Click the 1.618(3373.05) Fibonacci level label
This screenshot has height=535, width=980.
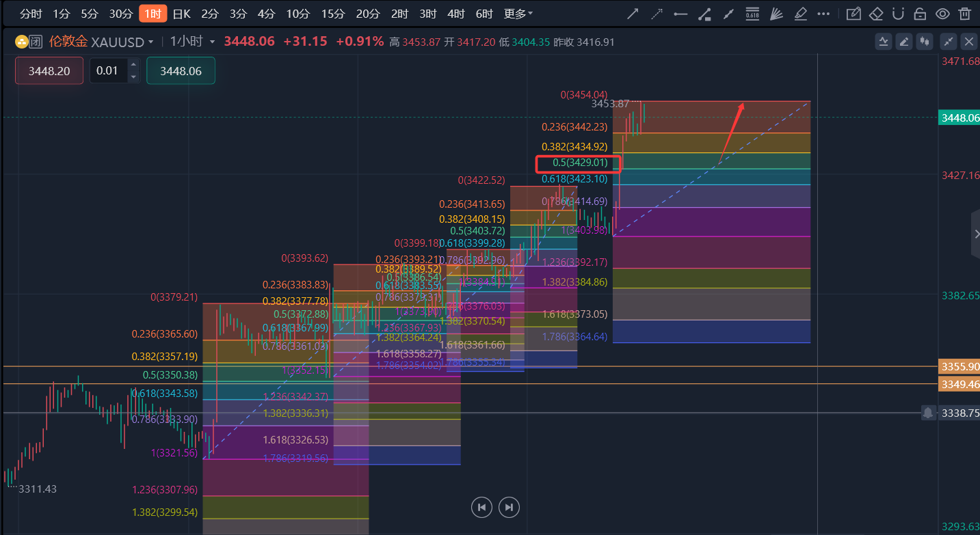click(574, 314)
